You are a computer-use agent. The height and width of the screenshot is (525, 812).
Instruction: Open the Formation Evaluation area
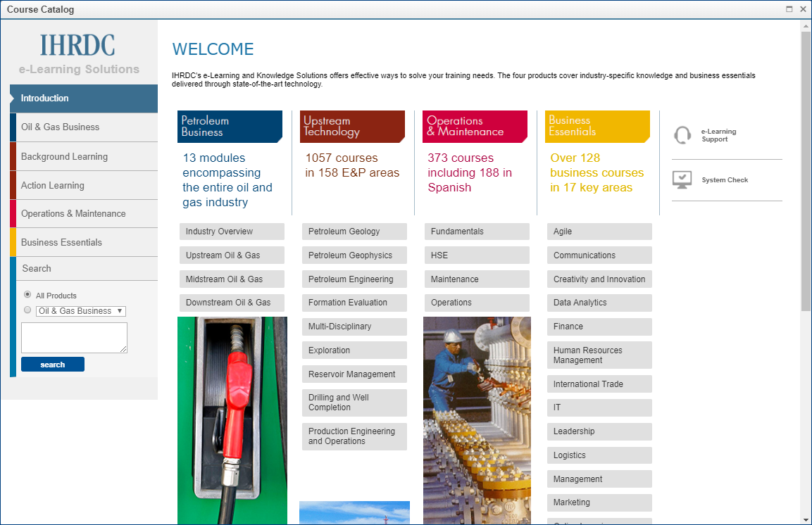coord(354,303)
